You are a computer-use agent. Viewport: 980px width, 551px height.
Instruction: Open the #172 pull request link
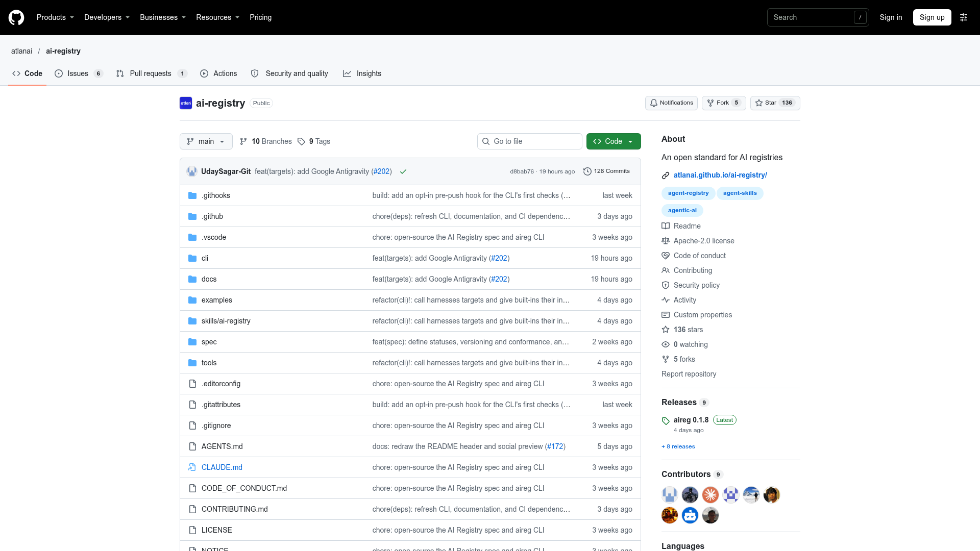(555, 446)
